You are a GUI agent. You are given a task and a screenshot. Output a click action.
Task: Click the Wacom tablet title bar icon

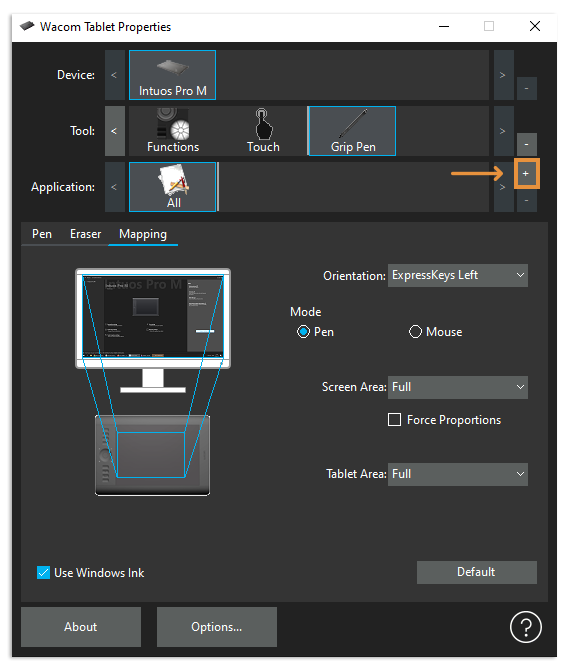click(x=27, y=26)
